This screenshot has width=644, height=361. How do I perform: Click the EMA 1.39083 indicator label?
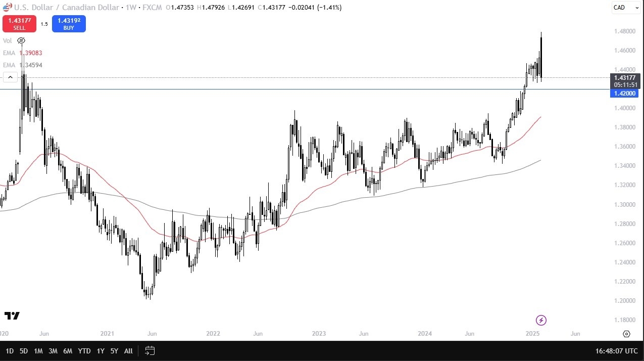click(30, 53)
